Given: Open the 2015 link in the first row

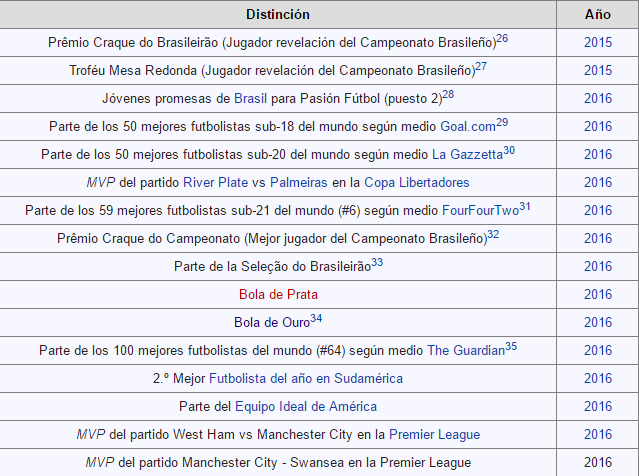Looking at the screenshot, I should [x=598, y=43].
